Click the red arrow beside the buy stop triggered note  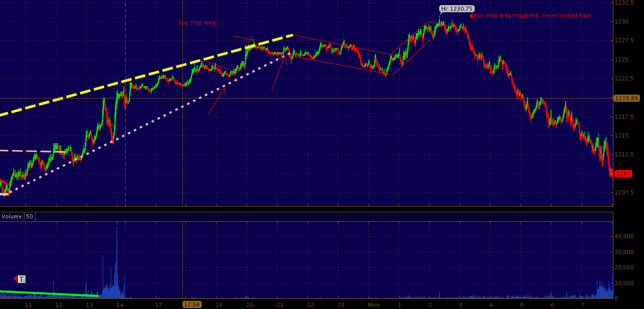click(x=471, y=16)
